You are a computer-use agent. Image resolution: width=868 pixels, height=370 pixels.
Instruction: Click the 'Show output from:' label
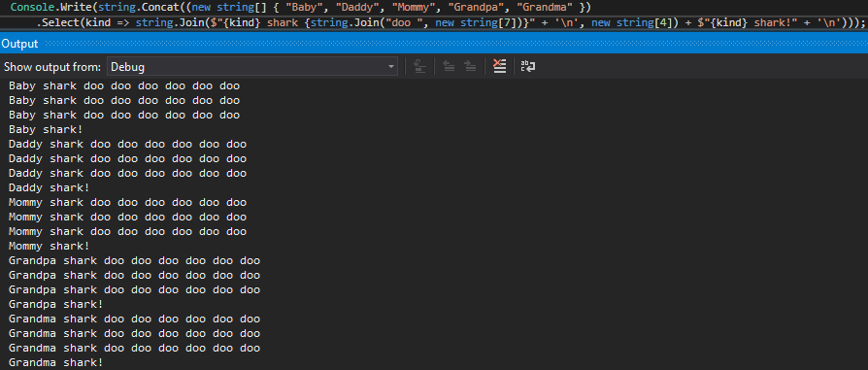click(52, 67)
